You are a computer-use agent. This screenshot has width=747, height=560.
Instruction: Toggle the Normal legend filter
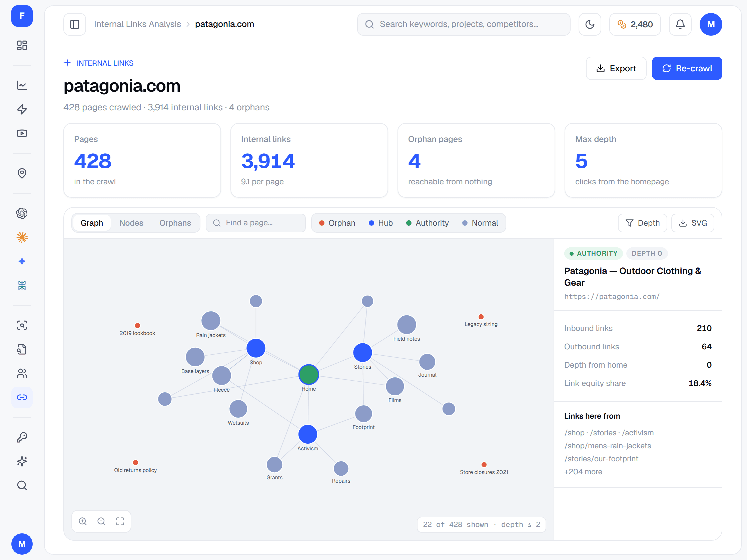coord(480,223)
